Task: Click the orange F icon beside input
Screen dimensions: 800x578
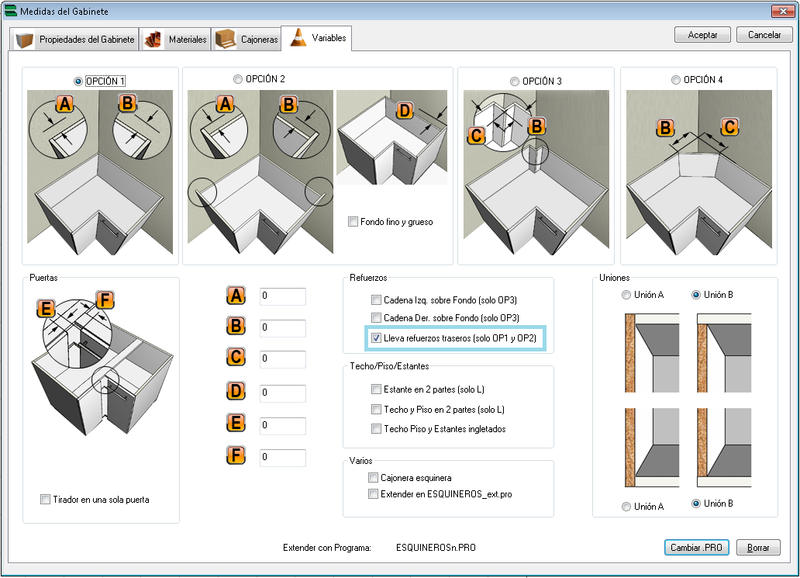Action: coord(236,455)
